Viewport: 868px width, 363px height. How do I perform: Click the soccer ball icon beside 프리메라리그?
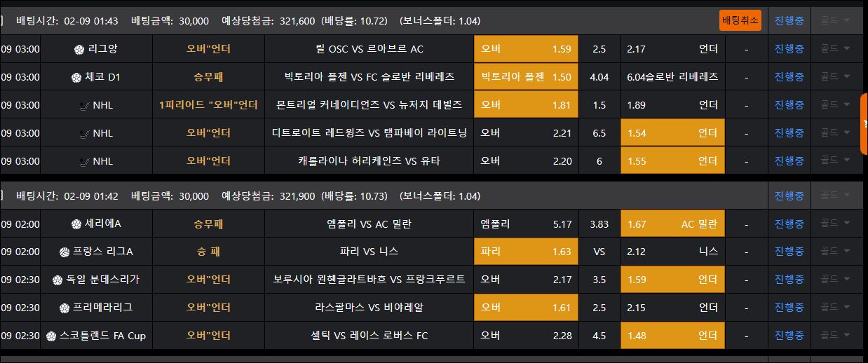point(65,308)
